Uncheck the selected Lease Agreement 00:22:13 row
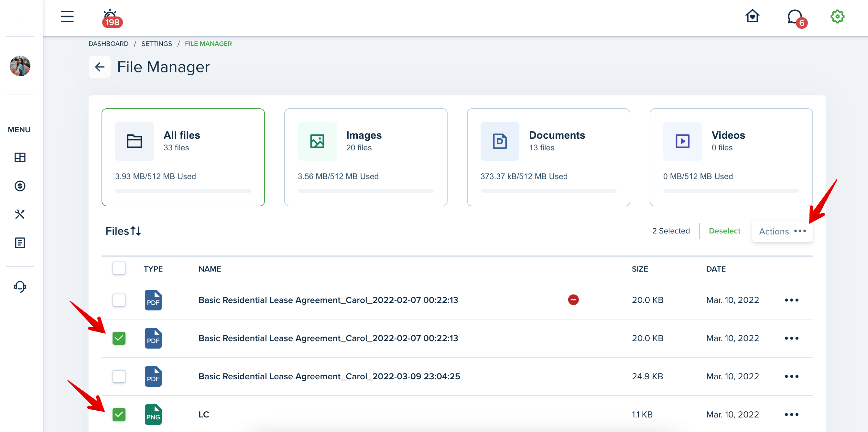Viewport: 868px width, 432px height. click(x=119, y=338)
